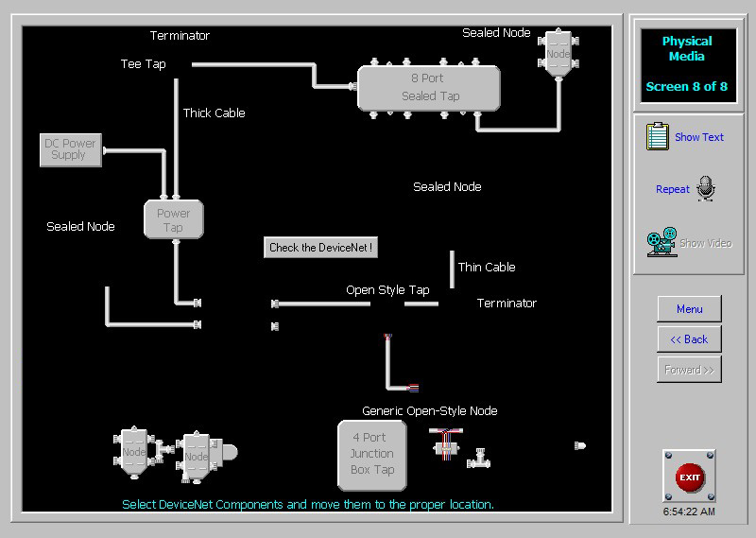
Task: Pick the sealed node in the top-right corner
Action: click(558, 54)
